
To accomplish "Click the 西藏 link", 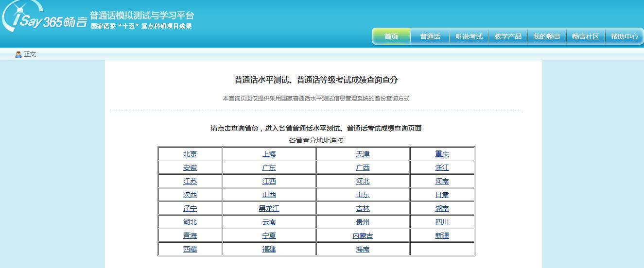I will 190,249.
